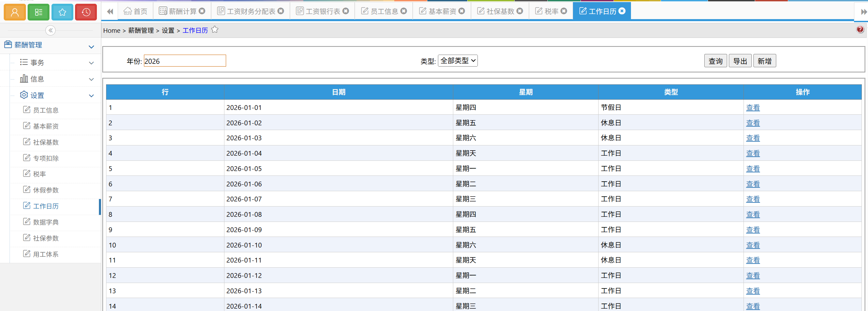Image resolution: width=868 pixels, height=311 pixels.
Task: Close the 税率 tab
Action: tap(564, 11)
